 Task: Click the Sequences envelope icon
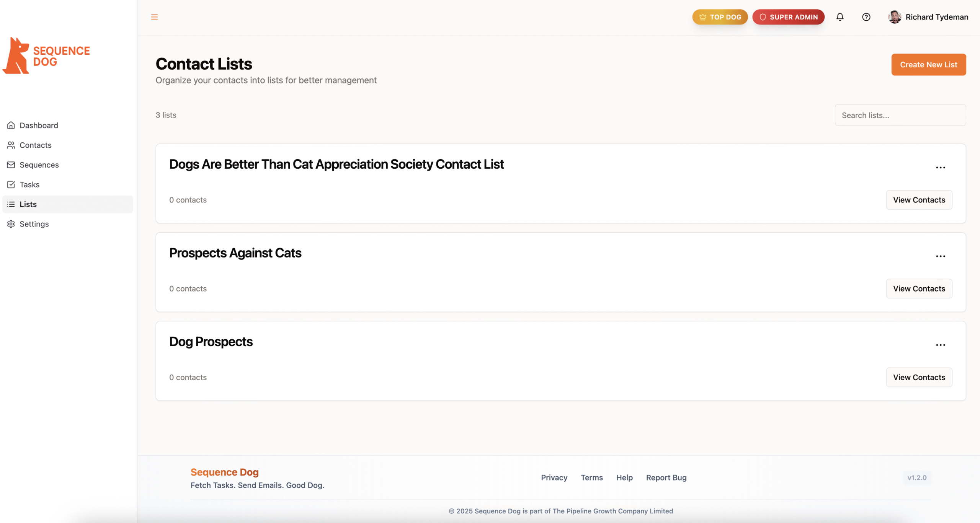[x=11, y=165]
